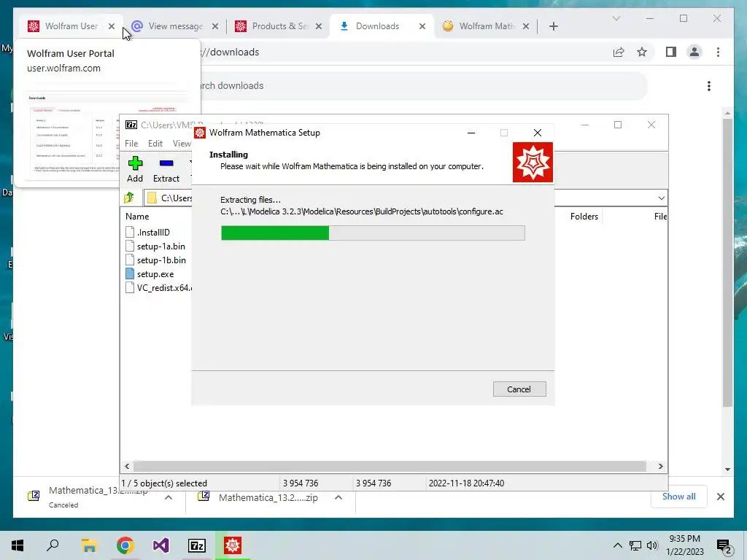Open network status tray icon
Image resolution: width=747 pixels, height=560 pixels.
(635, 545)
